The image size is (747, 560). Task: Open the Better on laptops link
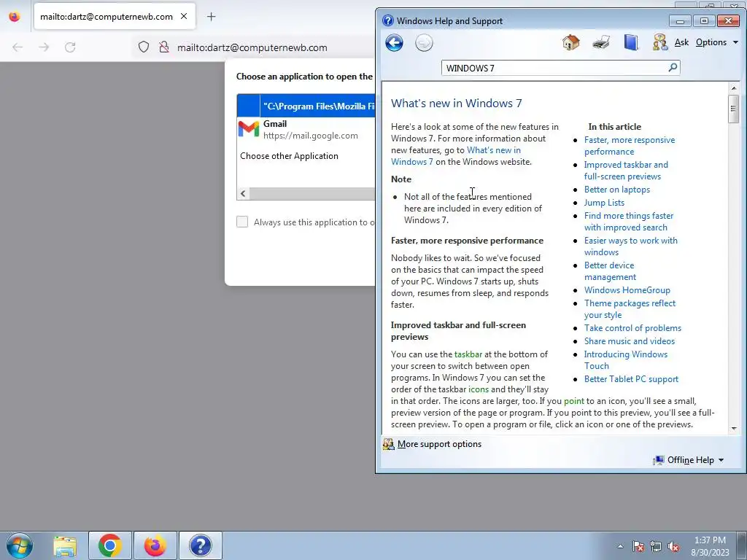pyautogui.click(x=617, y=189)
